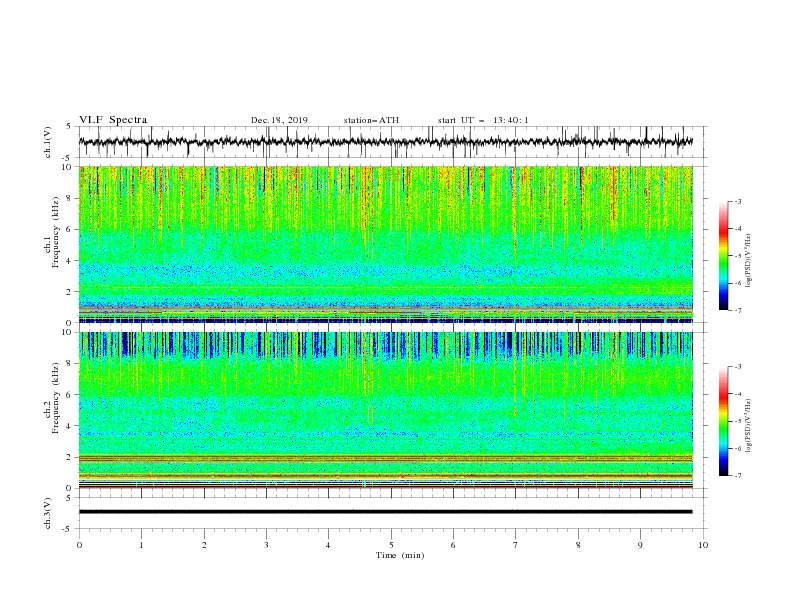Click the "start UT = 13:40:1" header text
Viewport: 792px width, 612px height.
[483, 120]
